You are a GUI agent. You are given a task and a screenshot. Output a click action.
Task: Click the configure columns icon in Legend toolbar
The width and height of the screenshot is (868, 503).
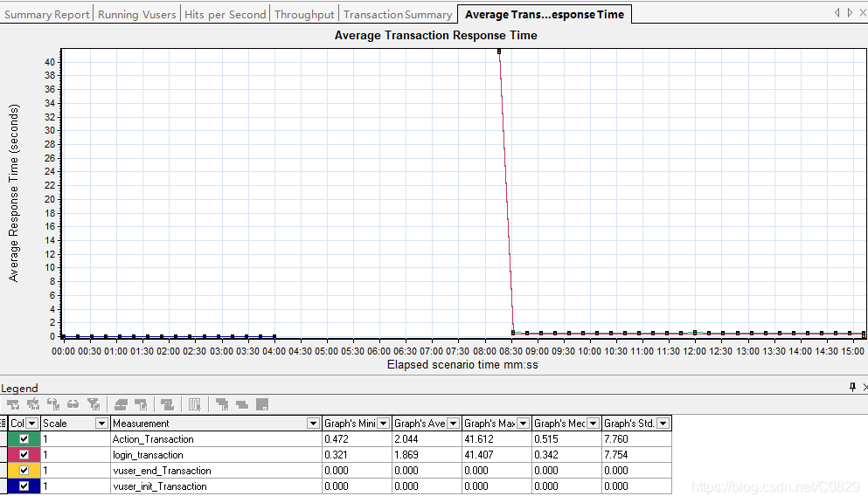tap(194, 404)
